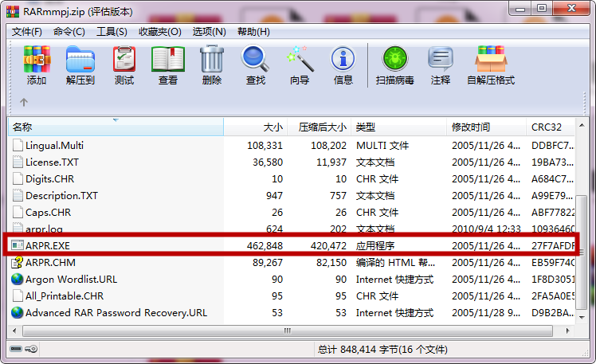Click the horizontal scrollbar right arrow
The image size is (596, 364).
568,331
